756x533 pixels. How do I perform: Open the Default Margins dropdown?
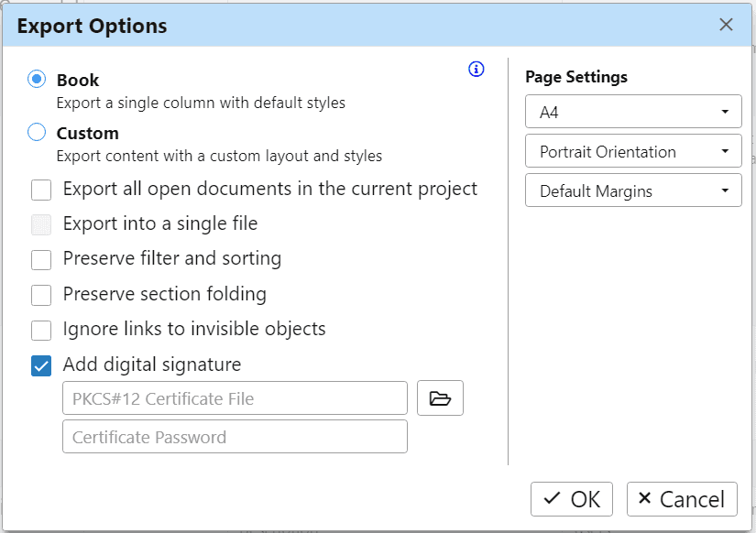point(633,191)
